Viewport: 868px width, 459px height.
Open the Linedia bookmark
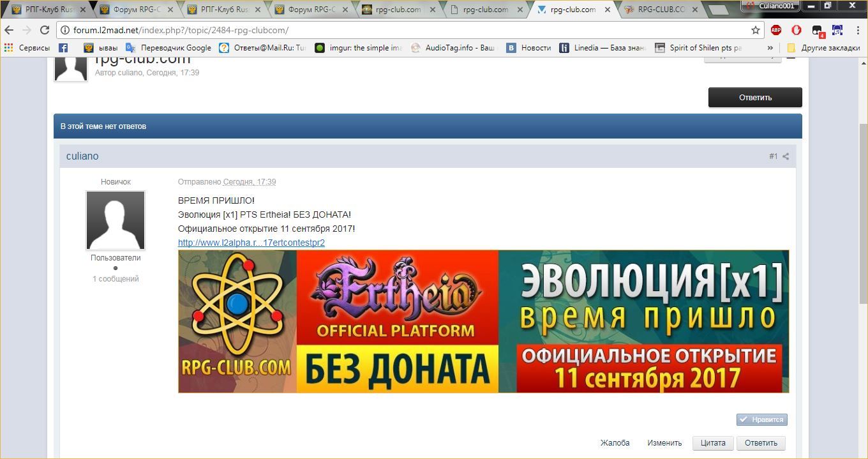tap(603, 48)
